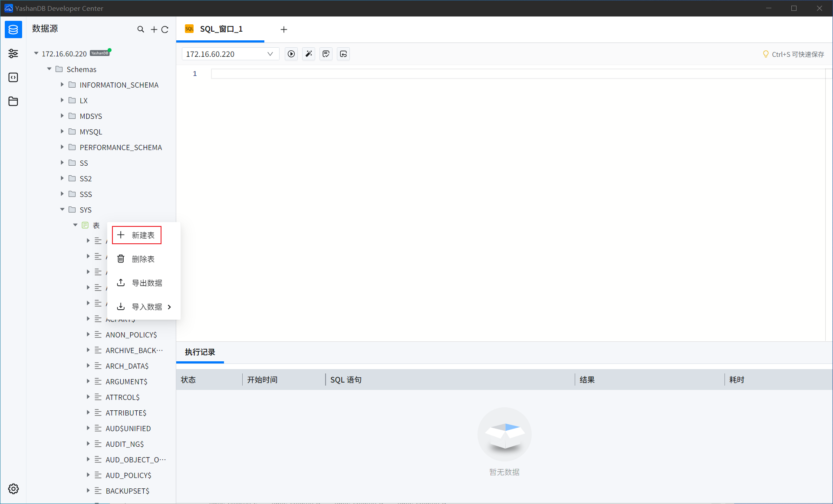This screenshot has width=833, height=504.
Task: Run the SQL with the play icon
Action: point(291,54)
